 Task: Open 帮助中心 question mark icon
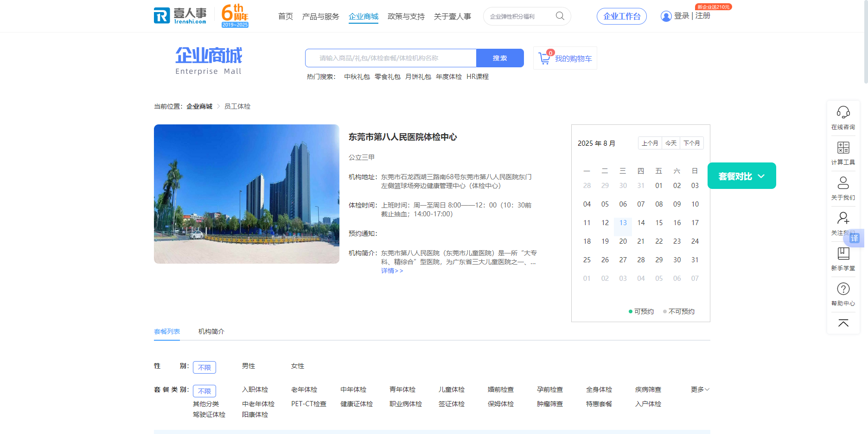pyautogui.click(x=843, y=289)
